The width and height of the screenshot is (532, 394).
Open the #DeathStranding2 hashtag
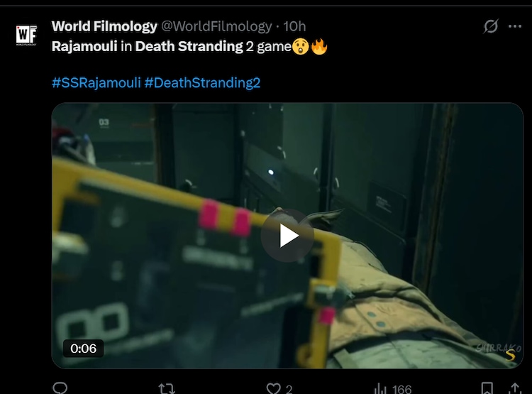click(202, 83)
